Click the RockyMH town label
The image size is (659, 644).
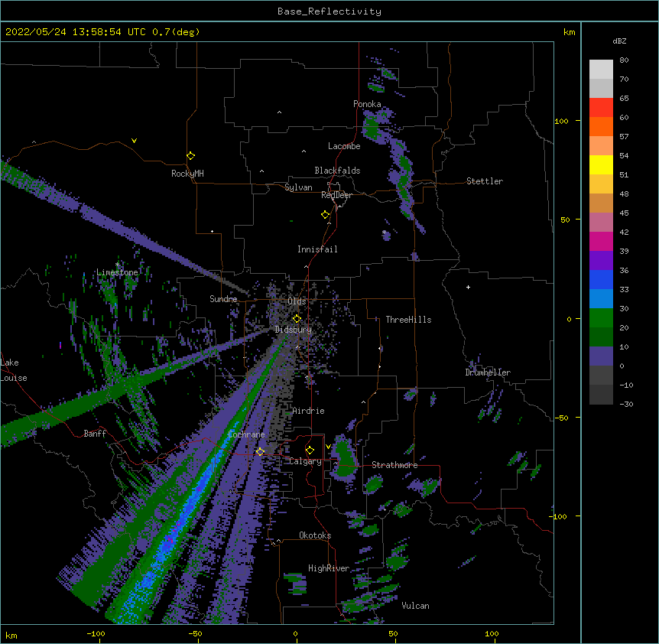187,174
